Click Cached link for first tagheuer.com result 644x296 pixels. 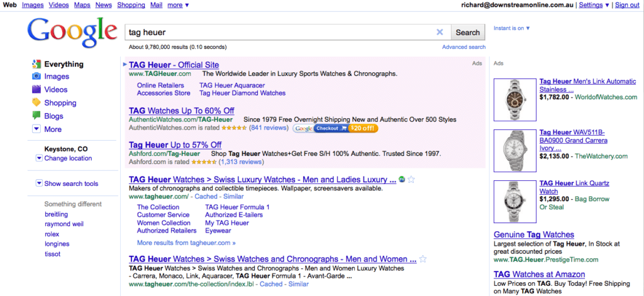coord(206,197)
